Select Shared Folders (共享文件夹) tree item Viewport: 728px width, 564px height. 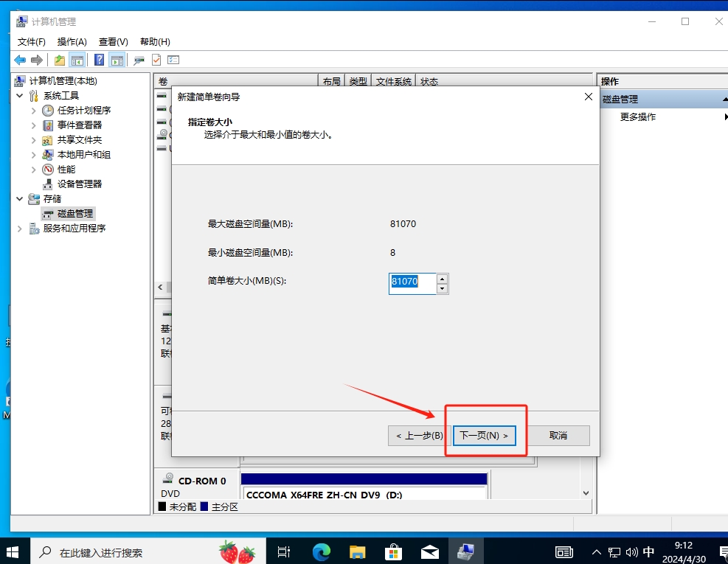[80, 140]
